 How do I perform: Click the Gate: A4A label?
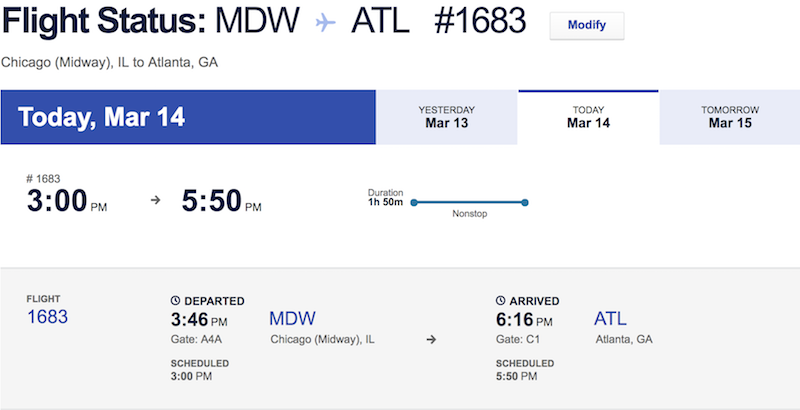pos(195,340)
